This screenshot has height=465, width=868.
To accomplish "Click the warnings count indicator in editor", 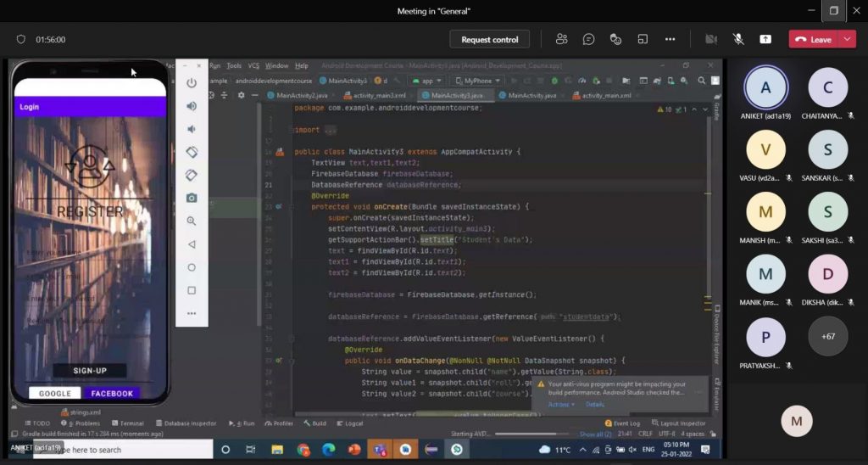I will click(664, 109).
